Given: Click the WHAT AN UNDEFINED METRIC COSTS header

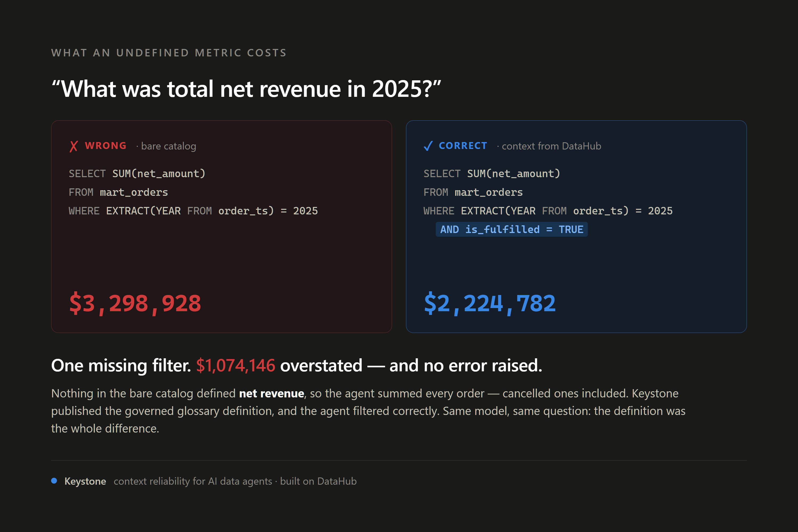Looking at the screenshot, I should click(x=169, y=53).
